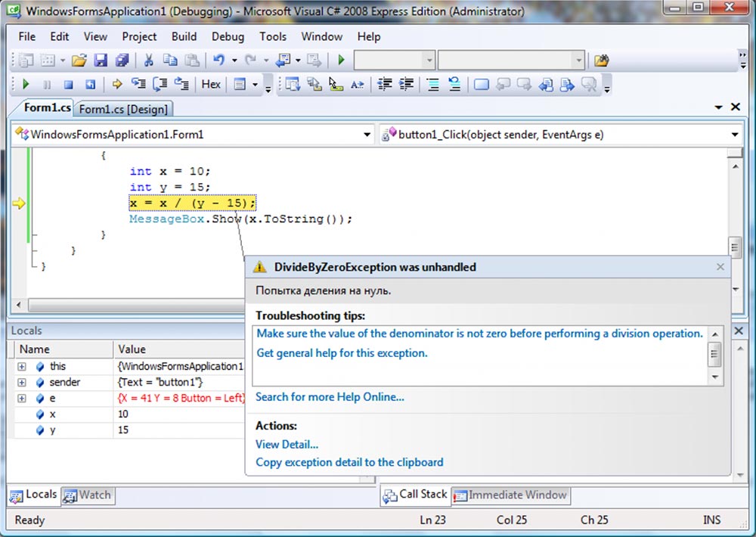Click the Display Word Completion icon
The width and height of the screenshot is (756, 537).
[358, 85]
